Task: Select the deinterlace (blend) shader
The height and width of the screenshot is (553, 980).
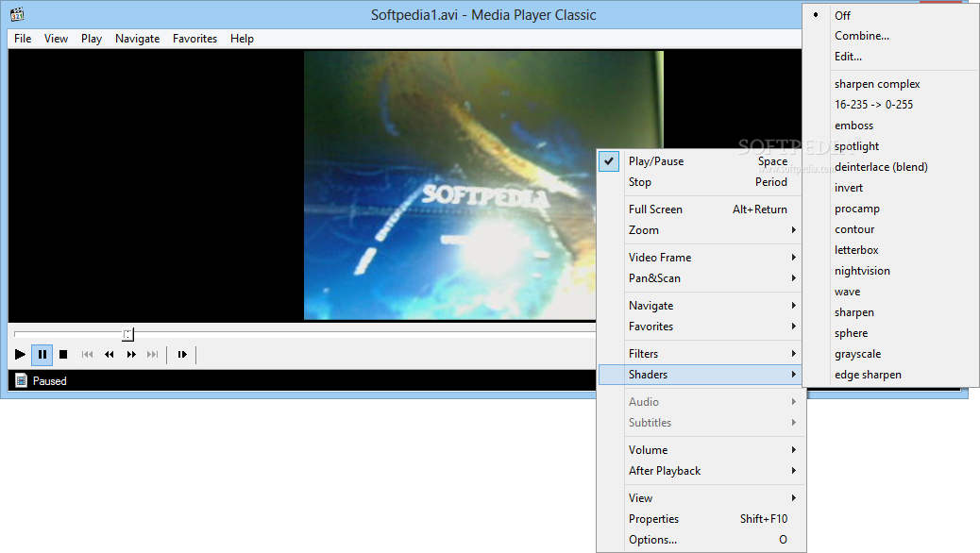Action: 890,167
